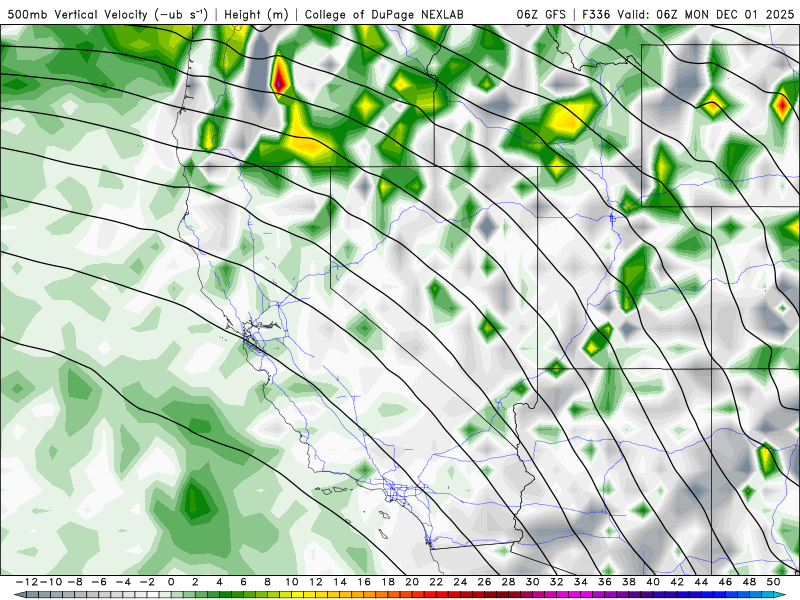This screenshot has width=800, height=600.
Task: Click the '16' legend value
Action: pyautogui.click(x=364, y=582)
